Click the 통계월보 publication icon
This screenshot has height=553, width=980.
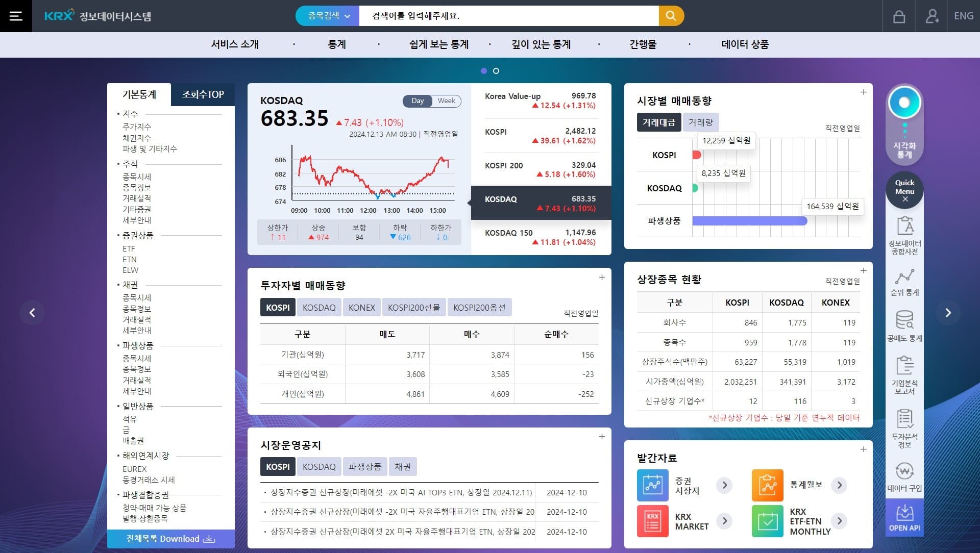767,485
